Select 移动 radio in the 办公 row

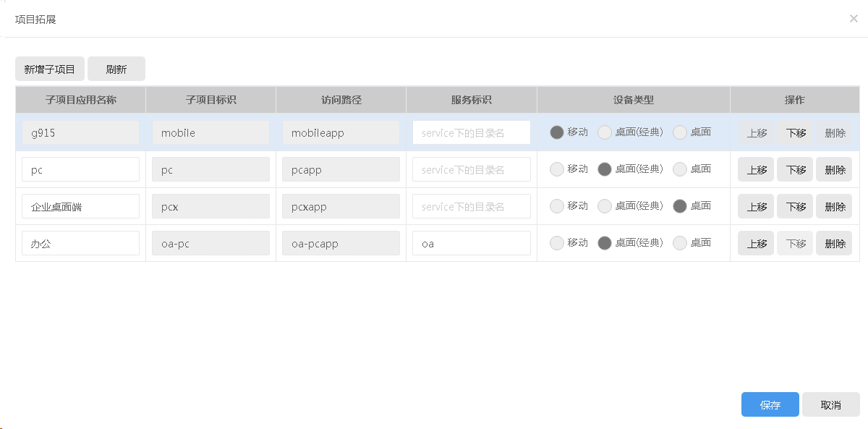[x=557, y=243]
